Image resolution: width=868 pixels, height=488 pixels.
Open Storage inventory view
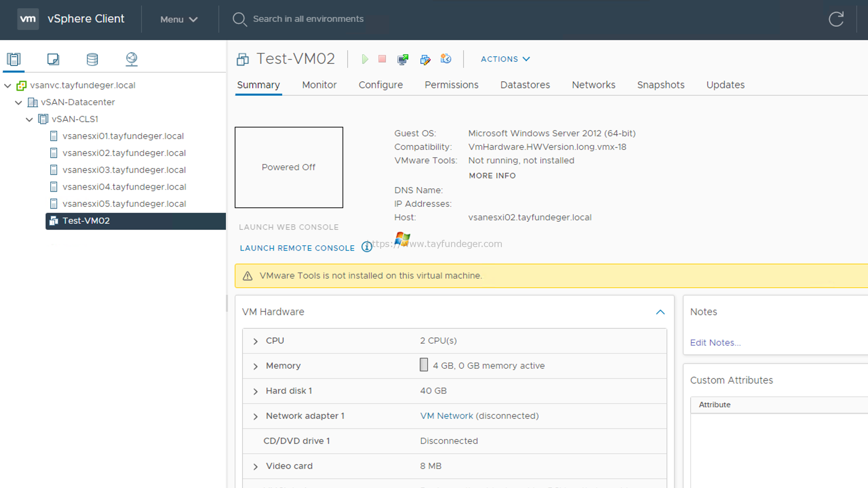click(92, 59)
